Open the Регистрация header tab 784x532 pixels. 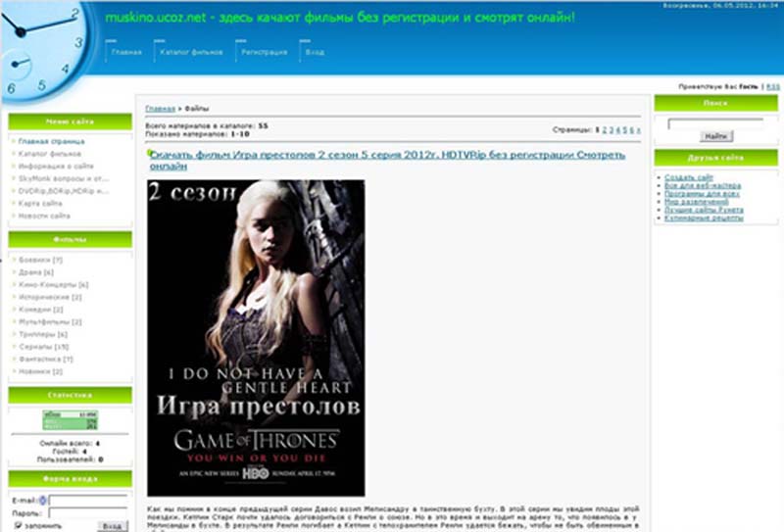click(x=264, y=52)
